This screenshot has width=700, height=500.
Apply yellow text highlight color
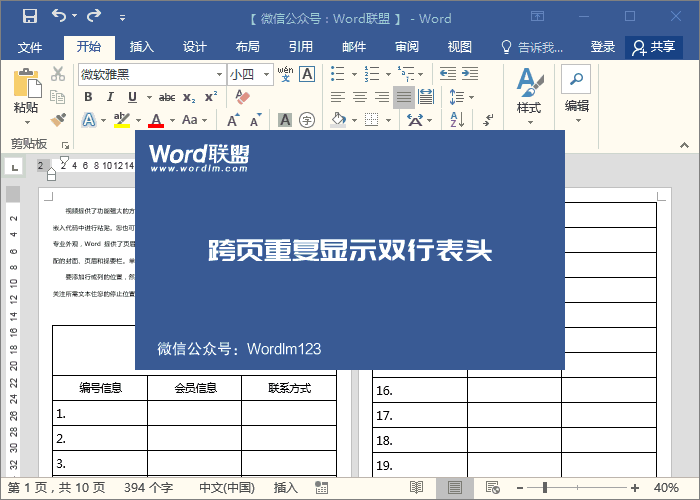click(122, 120)
